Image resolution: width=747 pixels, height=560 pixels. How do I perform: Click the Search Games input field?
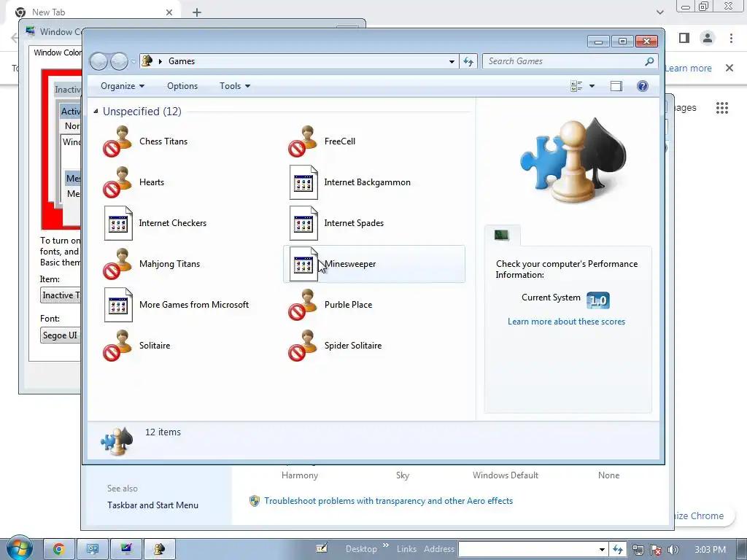pyautogui.click(x=563, y=61)
